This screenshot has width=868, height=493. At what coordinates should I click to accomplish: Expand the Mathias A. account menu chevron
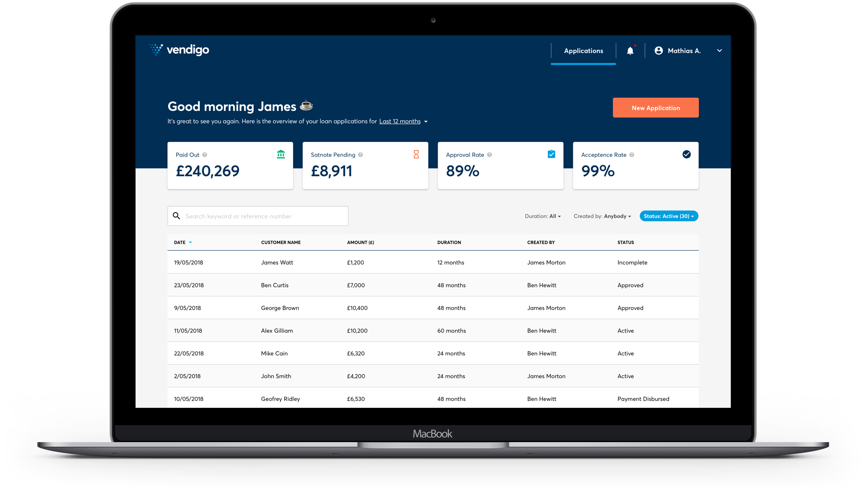pyautogui.click(x=720, y=50)
